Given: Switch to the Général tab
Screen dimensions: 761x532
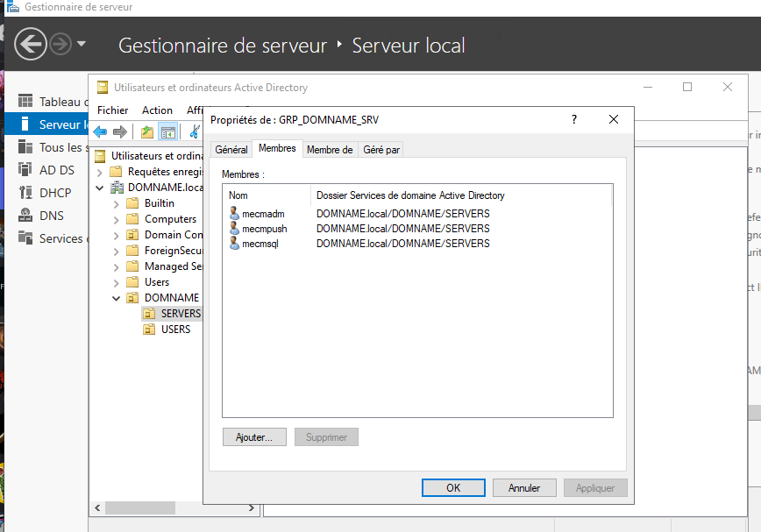Looking at the screenshot, I should tap(231, 150).
